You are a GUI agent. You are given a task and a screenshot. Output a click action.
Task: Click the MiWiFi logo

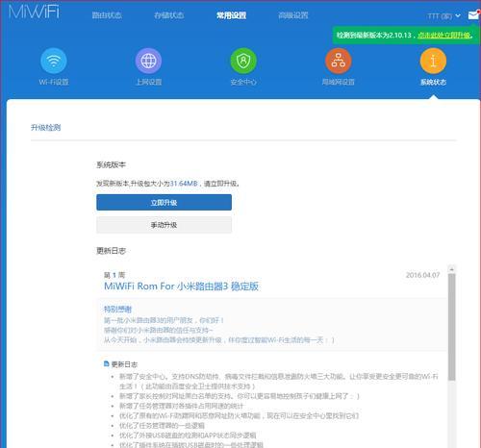pyautogui.click(x=34, y=12)
